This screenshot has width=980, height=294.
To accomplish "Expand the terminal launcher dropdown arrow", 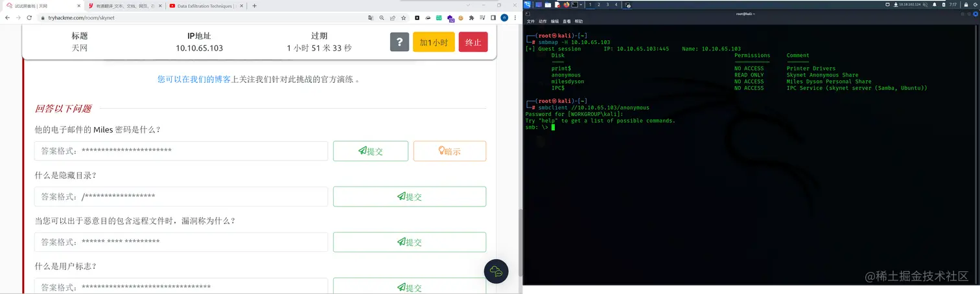I will pos(581,5).
